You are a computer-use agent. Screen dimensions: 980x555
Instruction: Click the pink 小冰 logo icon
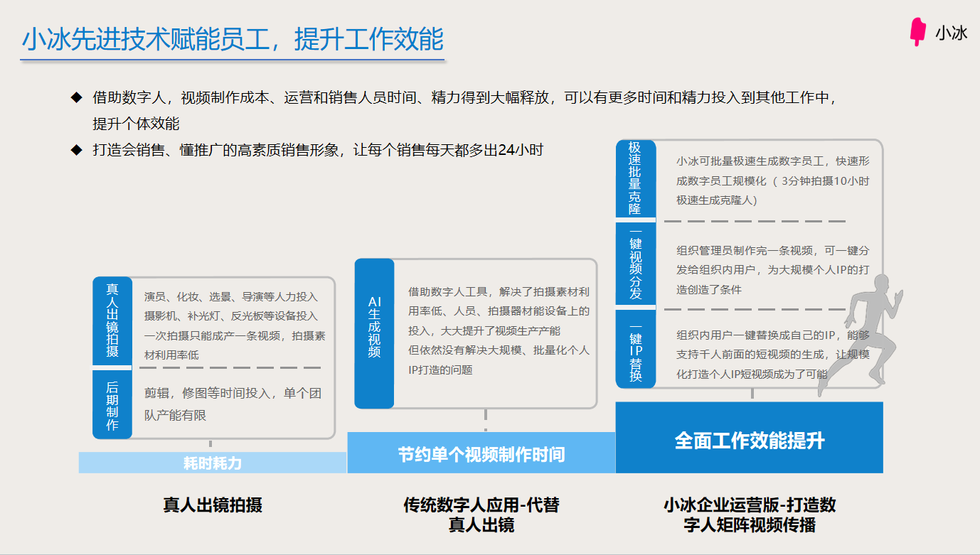(x=918, y=32)
